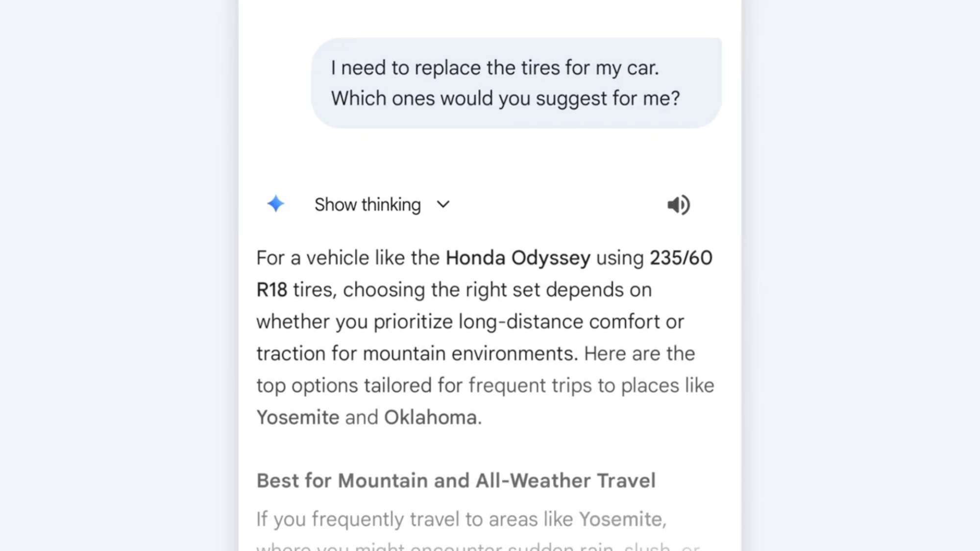980x551 pixels.
Task: Click the bold "Oklahoma" text
Action: 430,418
